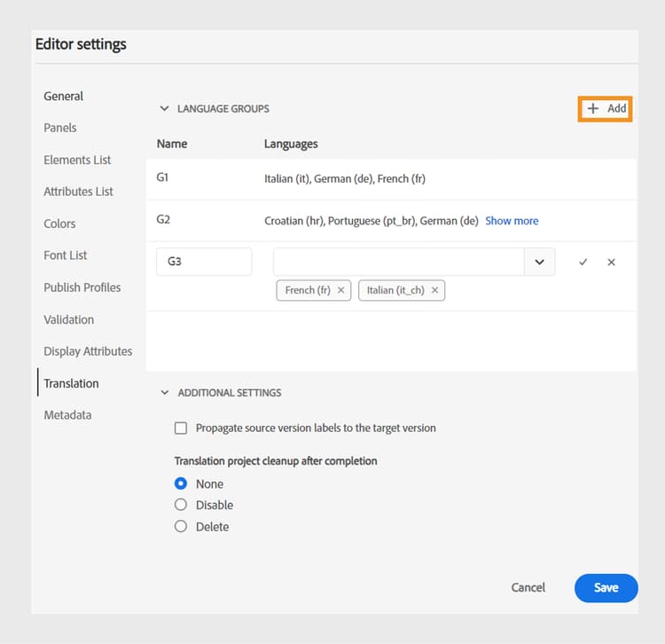665x644 pixels.
Task: Select the None cleanup option
Action: pyautogui.click(x=181, y=483)
